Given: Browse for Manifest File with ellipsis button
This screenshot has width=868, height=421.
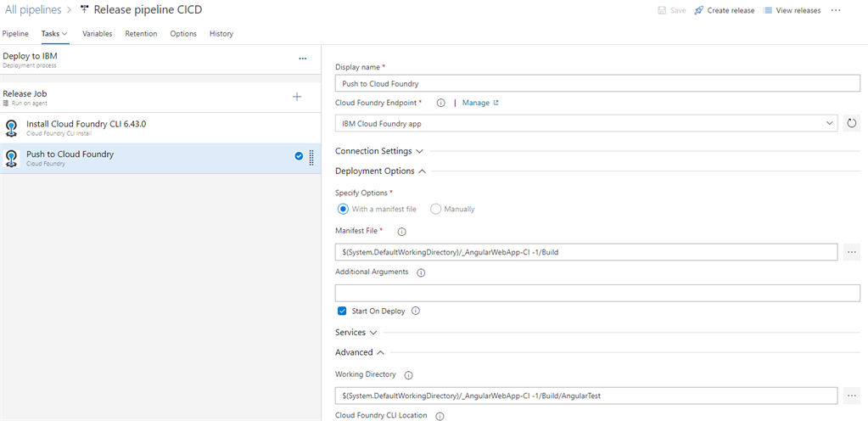Looking at the screenshot, I should (851, 252).
